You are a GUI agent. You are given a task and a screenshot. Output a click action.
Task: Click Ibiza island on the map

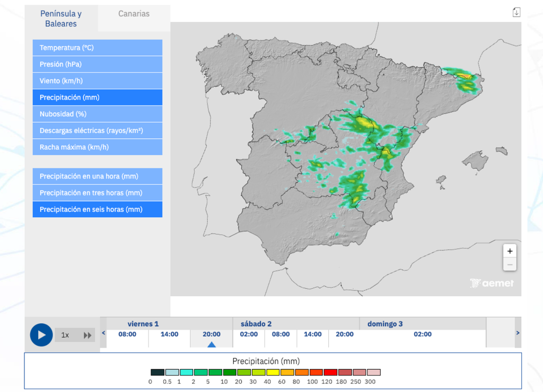click(x=441, y=180)
